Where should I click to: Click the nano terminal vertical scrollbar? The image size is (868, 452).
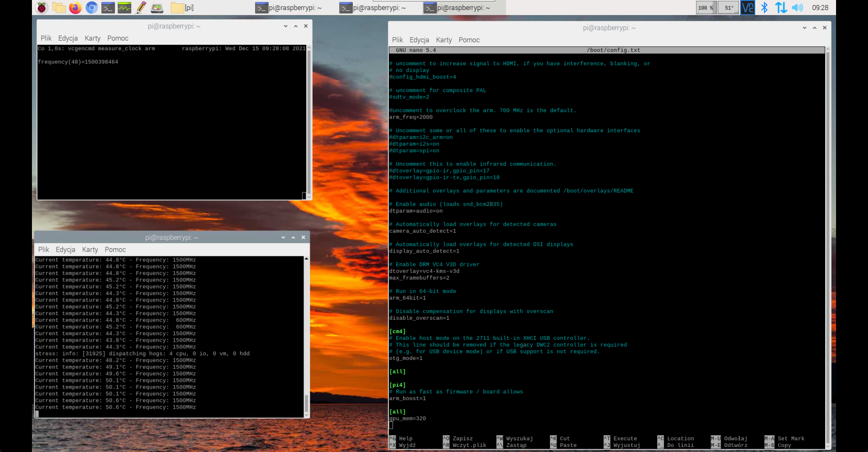(828, 248)
